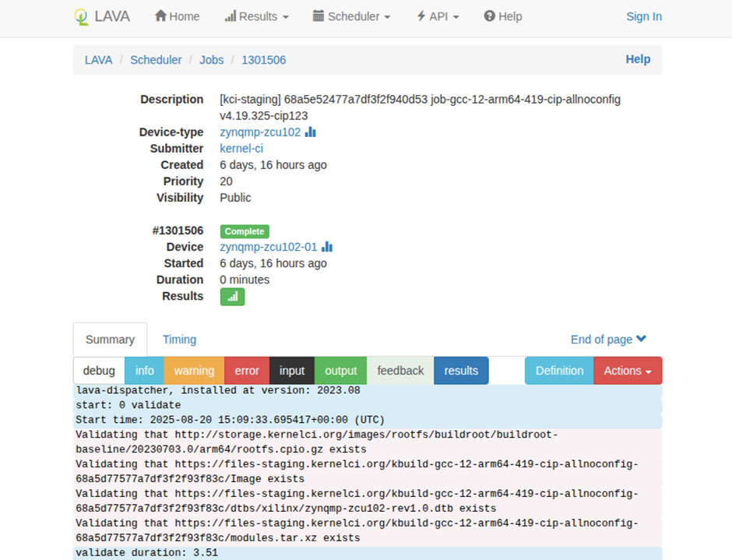This screenshot has width=732, height=560.
Task: Expand the Scheduler navbar dropdown
Action: pyautogui.click(x=351, y=16)
